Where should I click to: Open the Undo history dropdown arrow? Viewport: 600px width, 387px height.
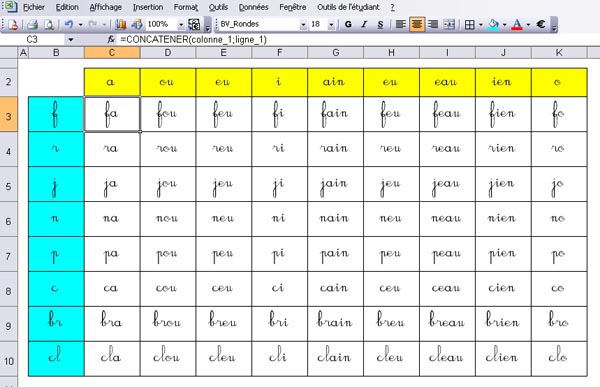80,25
